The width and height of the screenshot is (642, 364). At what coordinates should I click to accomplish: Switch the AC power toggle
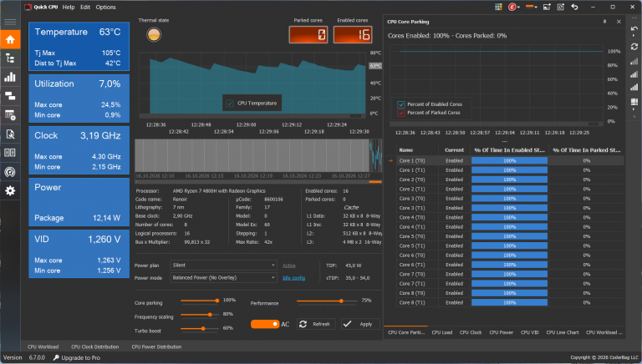(x=265, y=324)
